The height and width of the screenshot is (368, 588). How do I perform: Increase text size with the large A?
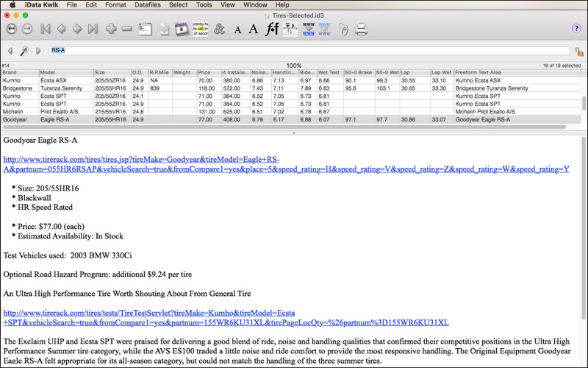point(254,29)
